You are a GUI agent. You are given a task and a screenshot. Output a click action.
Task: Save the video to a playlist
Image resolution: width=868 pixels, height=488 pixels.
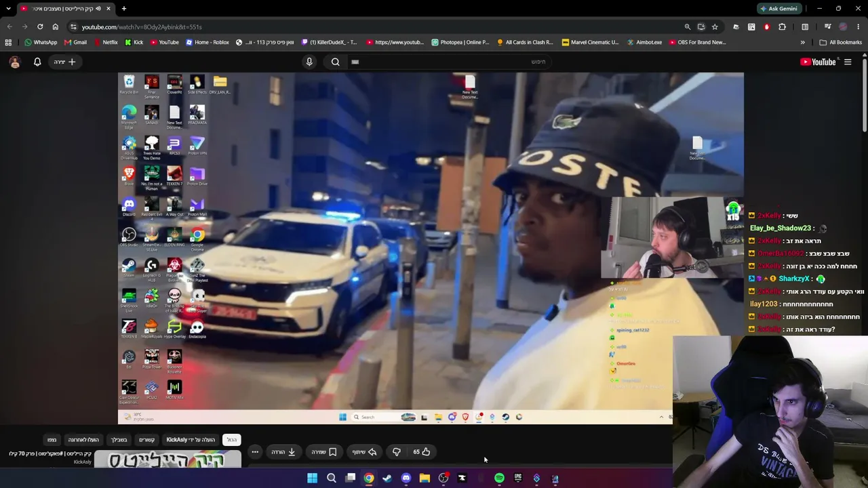point(323,451)
